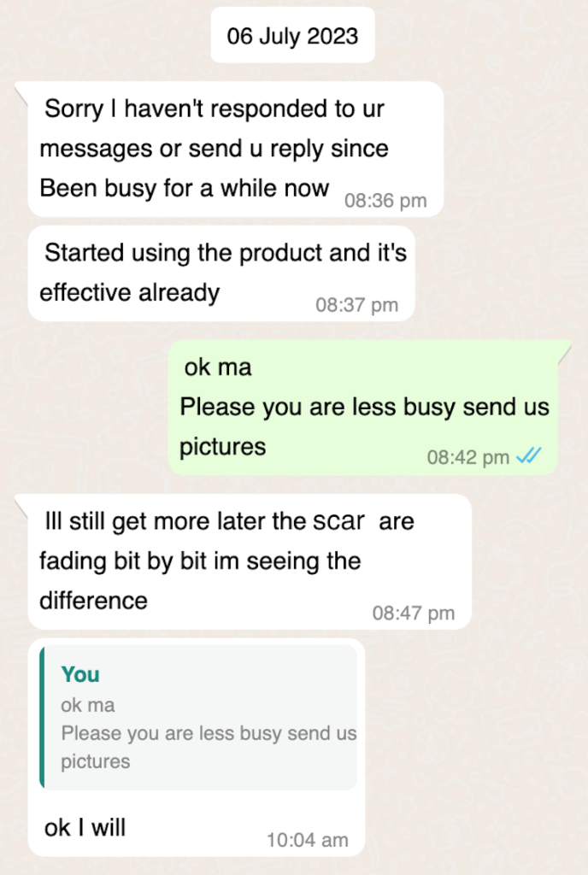Click the first received bubble's tail corner

pos(21,90)
